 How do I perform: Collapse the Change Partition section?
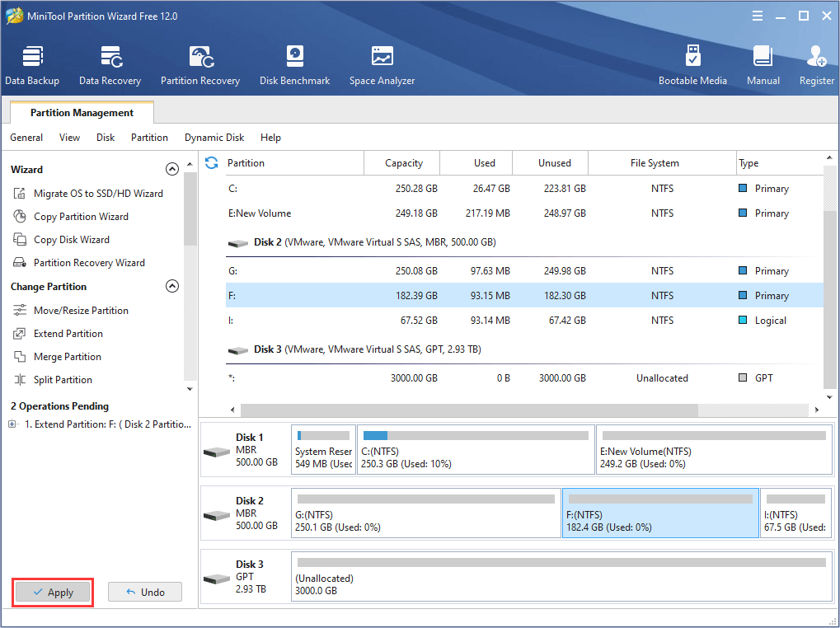(172, 286)
